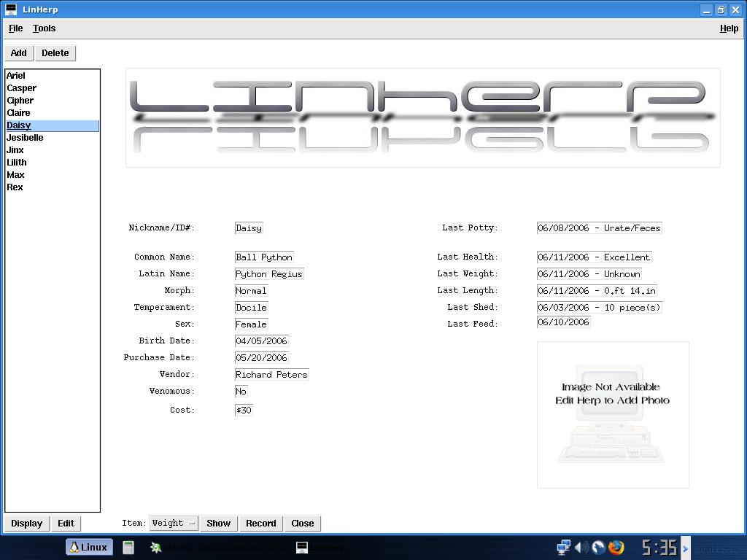Open the Firefox tray icon

coord(616,547)
